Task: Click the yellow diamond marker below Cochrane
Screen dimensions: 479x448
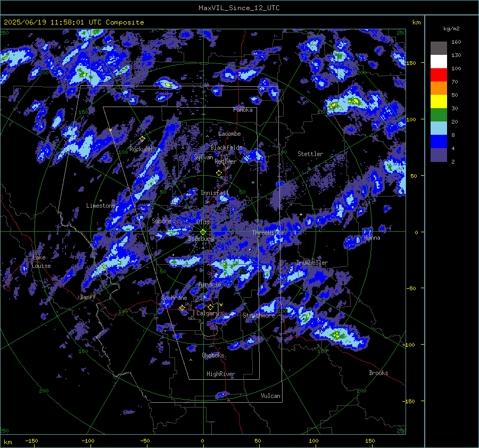Action: [182, 307]
